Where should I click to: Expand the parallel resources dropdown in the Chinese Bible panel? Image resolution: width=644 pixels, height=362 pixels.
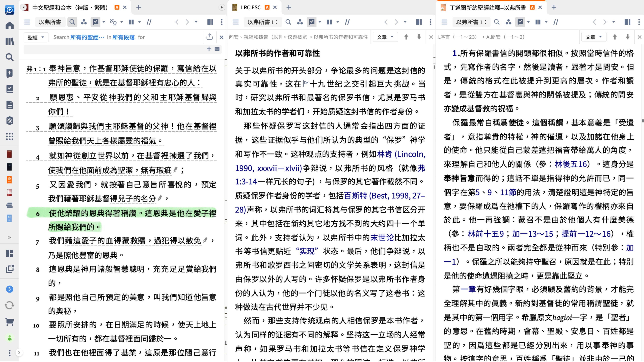pos(140,22)
